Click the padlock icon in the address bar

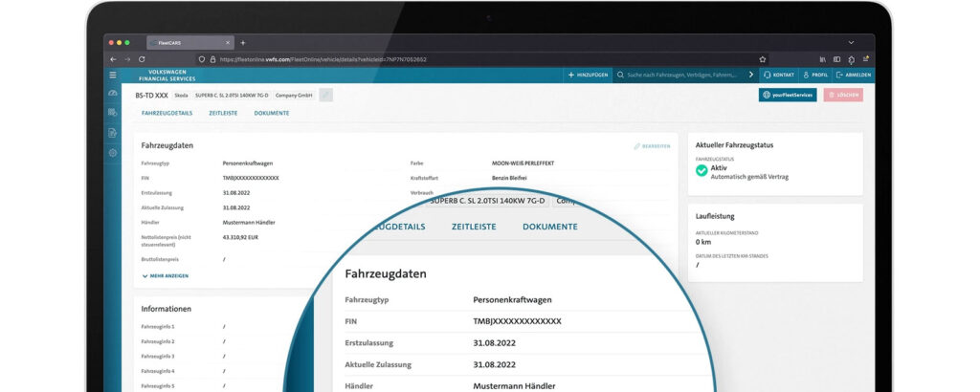tap(212, 59)
